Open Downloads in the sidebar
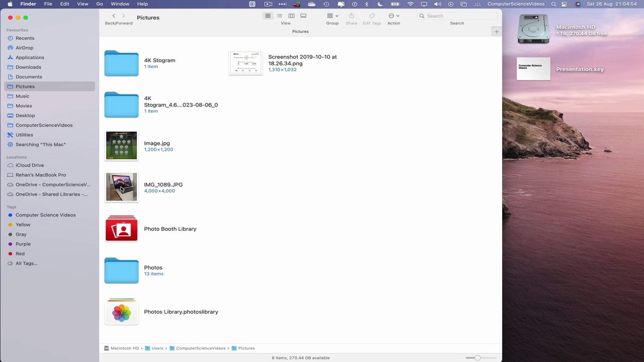Image resolution: width=644 pixels, height=362 pixels. pos(49,67)
